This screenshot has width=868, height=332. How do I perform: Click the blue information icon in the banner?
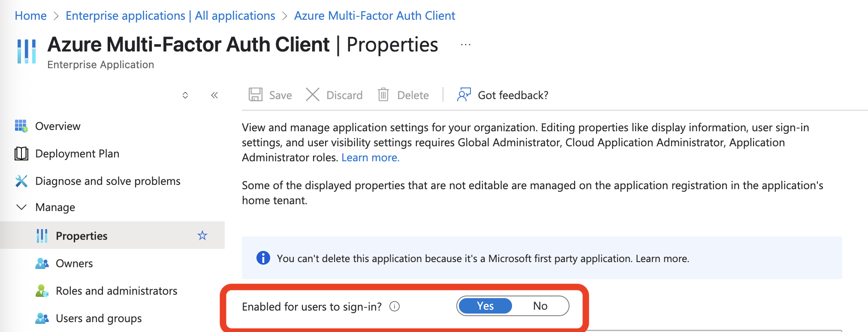pyautogui.click(x=263, y=258)
